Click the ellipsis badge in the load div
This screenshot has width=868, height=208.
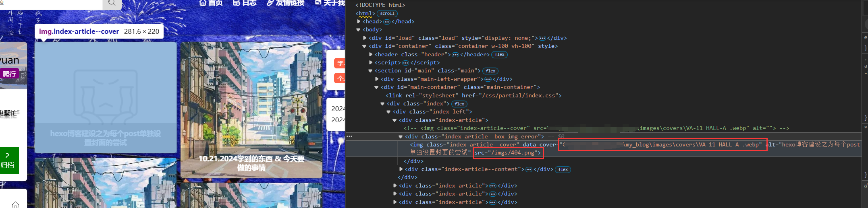(x=542, y=38)
